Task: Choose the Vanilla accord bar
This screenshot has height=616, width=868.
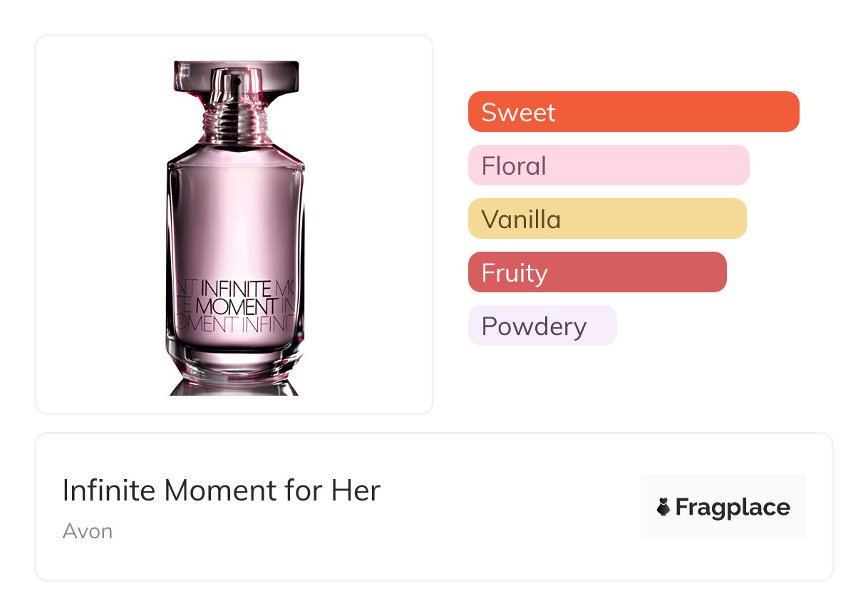Action: [x=606, y=219]
